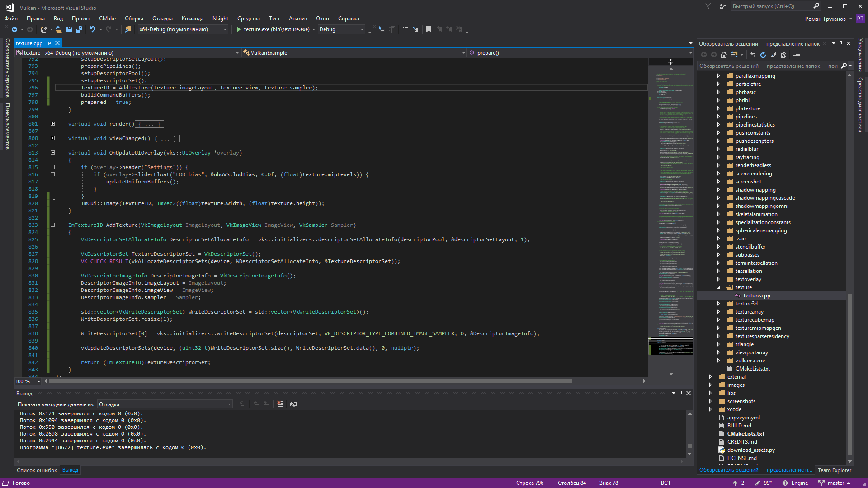Switch to the Team Explorer tab

pos(834,470)
